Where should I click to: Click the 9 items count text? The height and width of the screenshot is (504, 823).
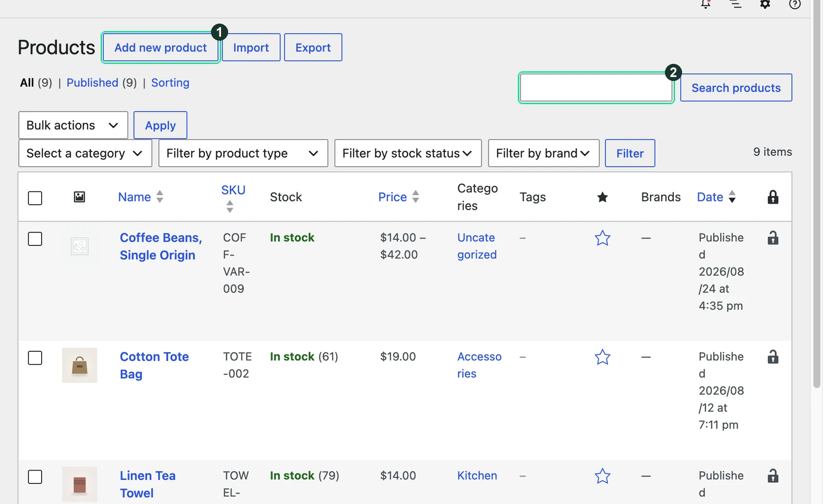773,152
